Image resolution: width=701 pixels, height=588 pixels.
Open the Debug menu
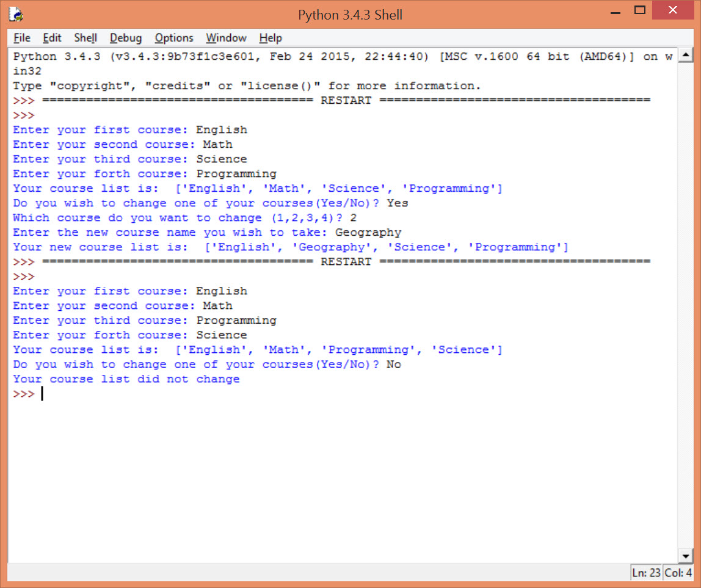(x=126, y=38)
